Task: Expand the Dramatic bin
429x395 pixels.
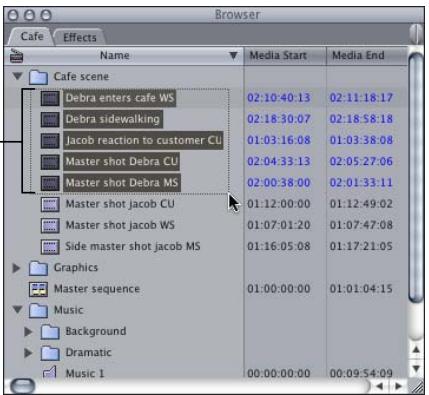Action: click(28, 353)
